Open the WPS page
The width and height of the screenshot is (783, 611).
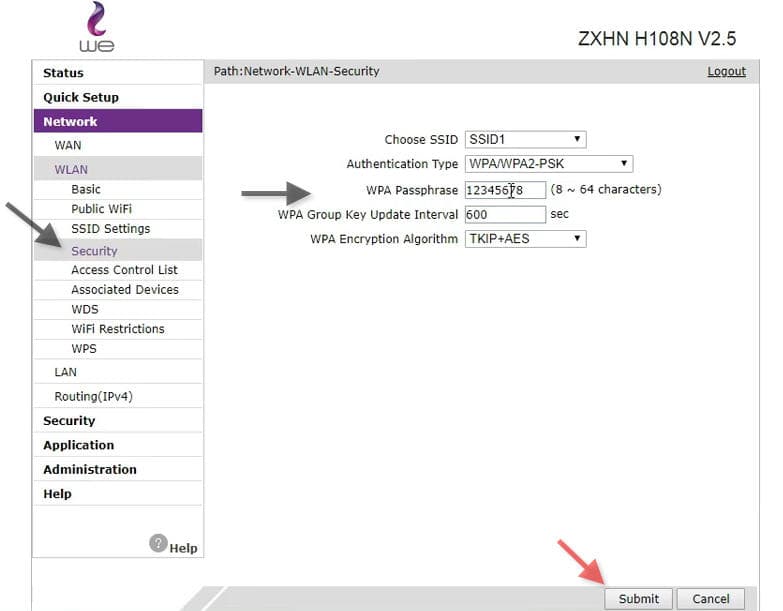point(118,349)
